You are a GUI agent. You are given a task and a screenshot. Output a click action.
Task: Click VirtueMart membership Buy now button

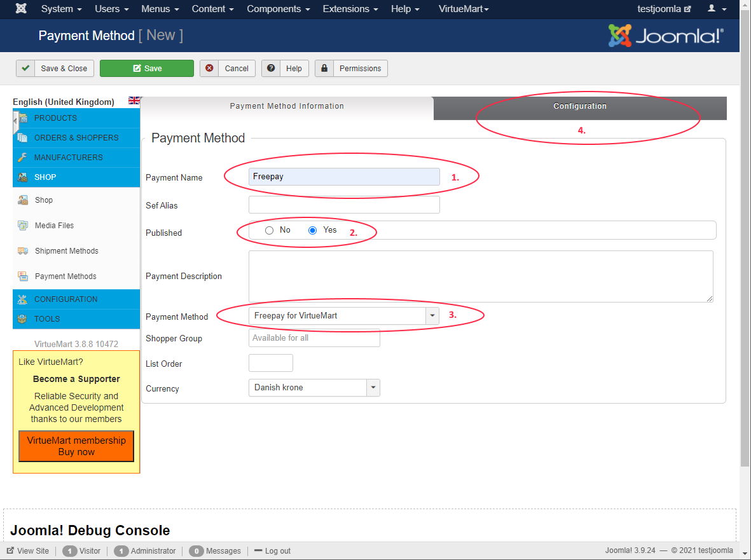click(x=76, y=446)
